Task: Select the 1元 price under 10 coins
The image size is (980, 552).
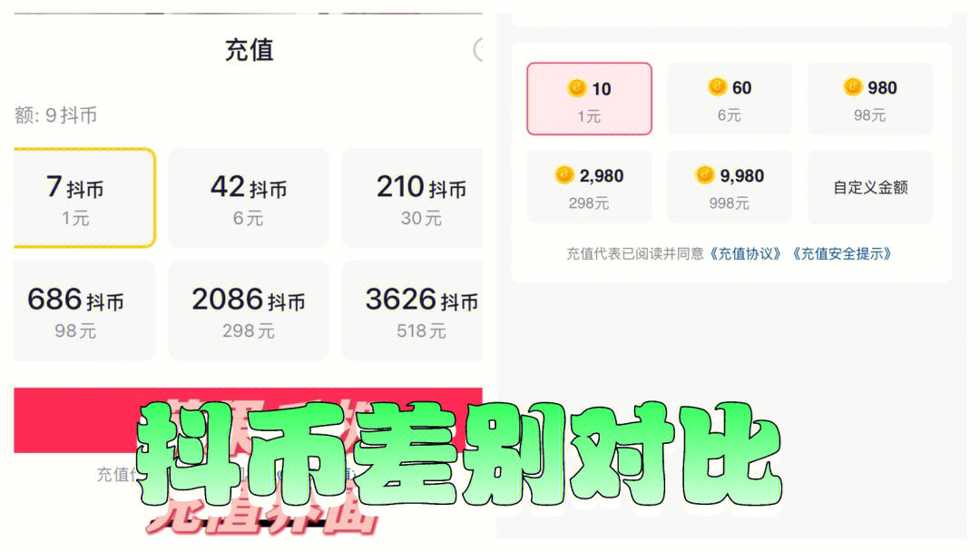Action: pyautogui.click(x=589, y=117)
